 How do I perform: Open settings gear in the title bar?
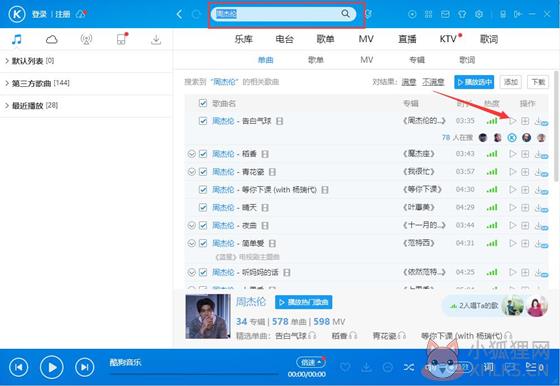479,14
